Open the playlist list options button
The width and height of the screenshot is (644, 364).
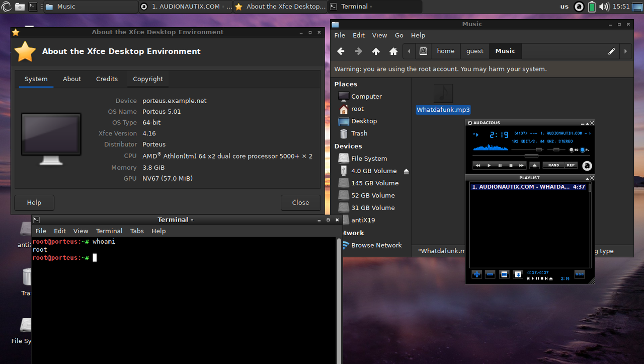tap(580, 274)
